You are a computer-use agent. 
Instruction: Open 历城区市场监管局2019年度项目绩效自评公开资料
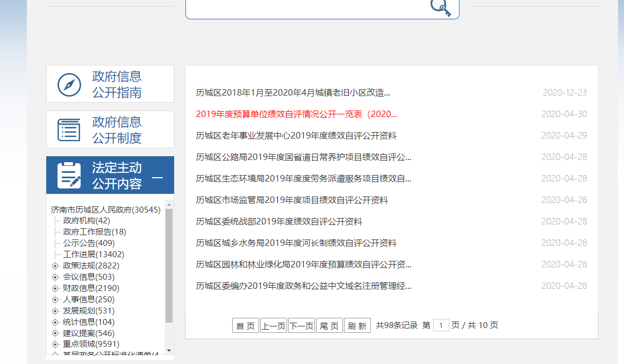tap(292, 200)
